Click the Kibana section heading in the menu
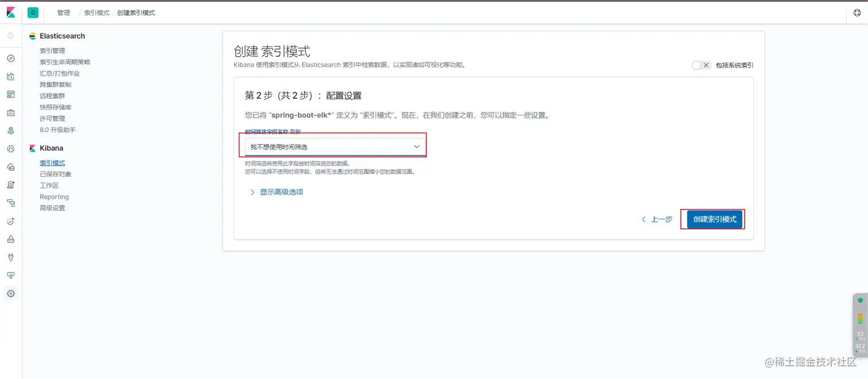Viewport: 868px width, 379px height. pyautogui.click(x=52, y=148)
